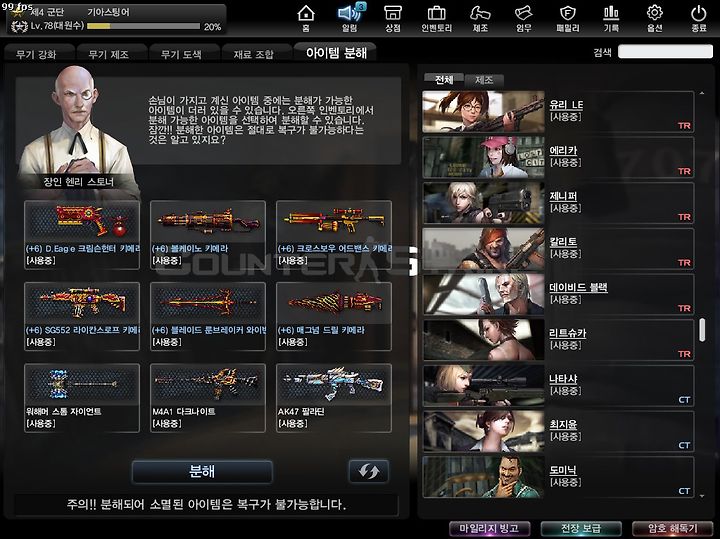720x539 pixels.
Task: Open the 마일리지 빙고 button
Action: pyautogui.click(x=489, y=528)
